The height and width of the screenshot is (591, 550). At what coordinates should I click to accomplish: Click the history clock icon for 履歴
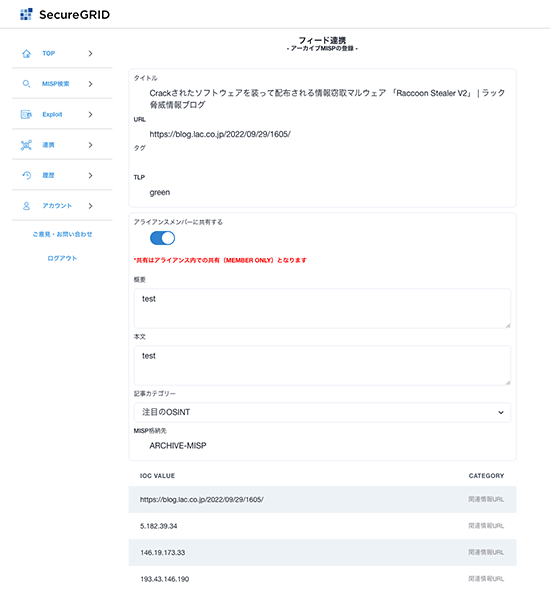26,175
